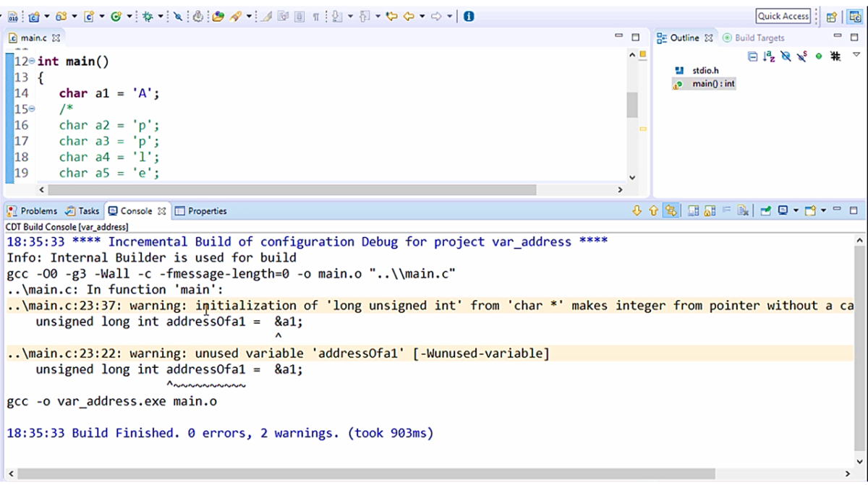Toggle Hide Fields in Outline view
The image size is (868, 485).
coord(786,56)
